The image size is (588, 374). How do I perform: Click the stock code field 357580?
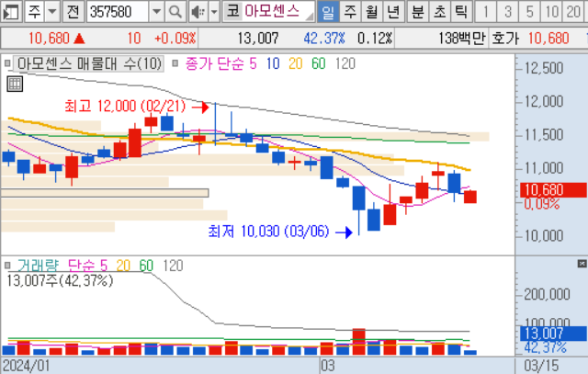[x=118, y=12]
